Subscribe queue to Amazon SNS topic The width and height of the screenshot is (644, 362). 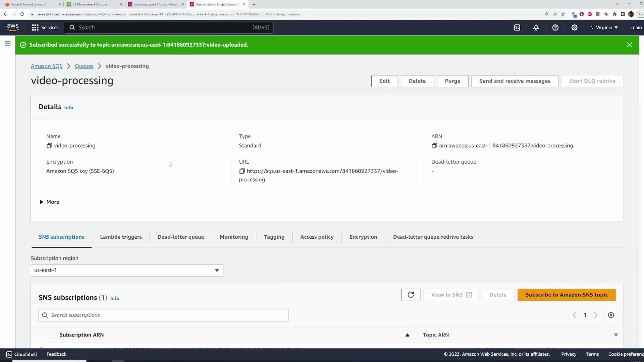[567, 295]
